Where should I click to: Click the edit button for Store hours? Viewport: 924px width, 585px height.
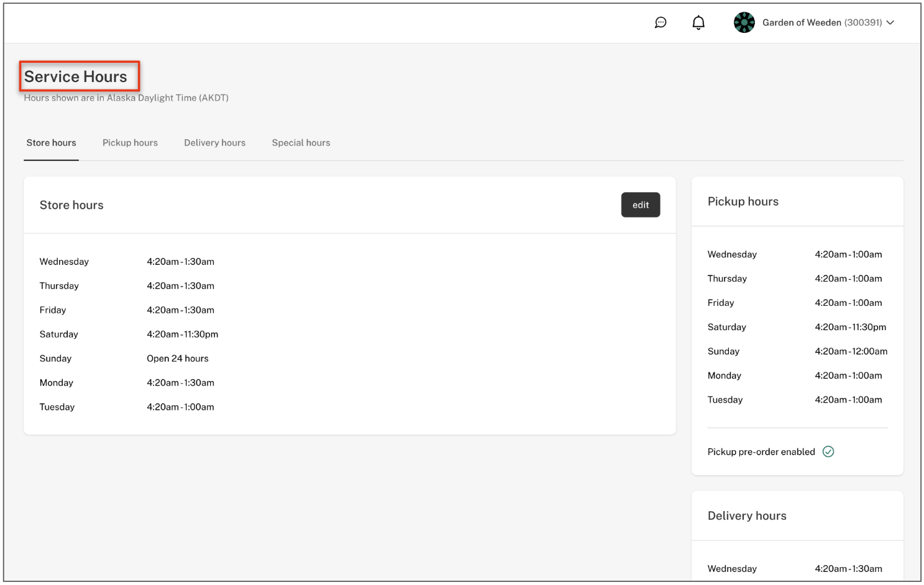click(x=641, y=205)
